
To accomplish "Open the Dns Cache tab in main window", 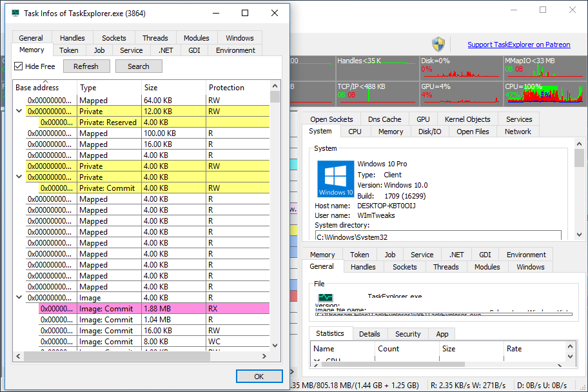I will pos(385,119).
